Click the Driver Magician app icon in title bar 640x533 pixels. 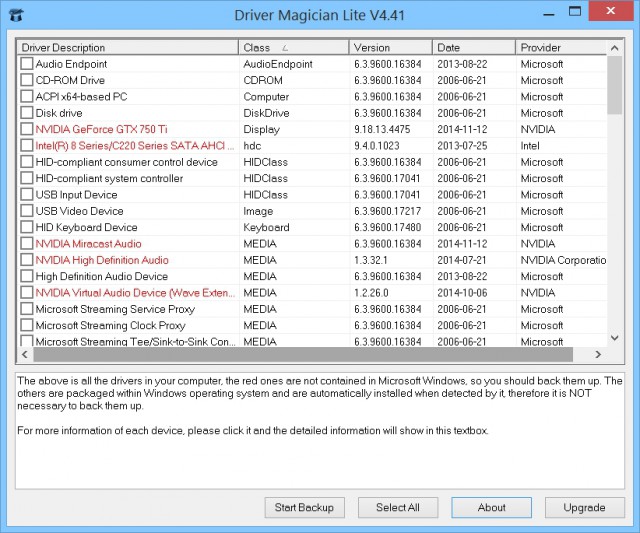(16, 15)
